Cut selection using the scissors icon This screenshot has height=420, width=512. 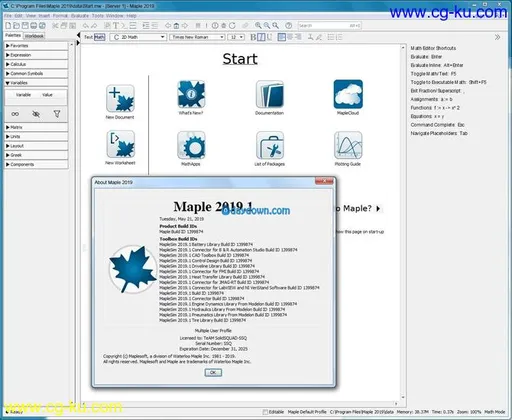[x=55, y=26]
